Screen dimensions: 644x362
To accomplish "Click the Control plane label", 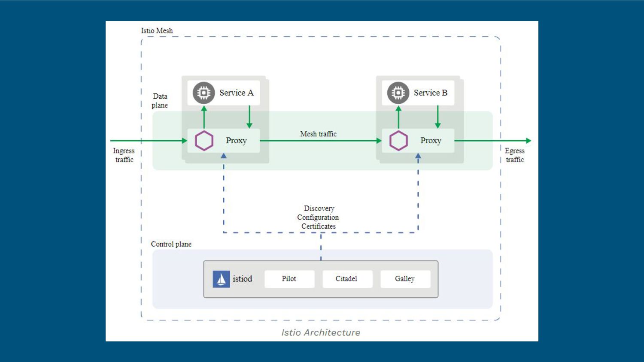I will click(x=171, y=244).
